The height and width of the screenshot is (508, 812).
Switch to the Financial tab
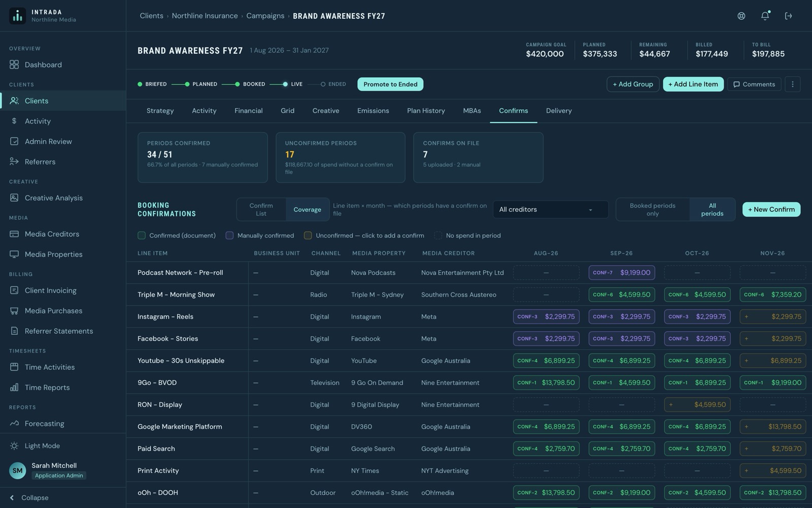point(248,111)
